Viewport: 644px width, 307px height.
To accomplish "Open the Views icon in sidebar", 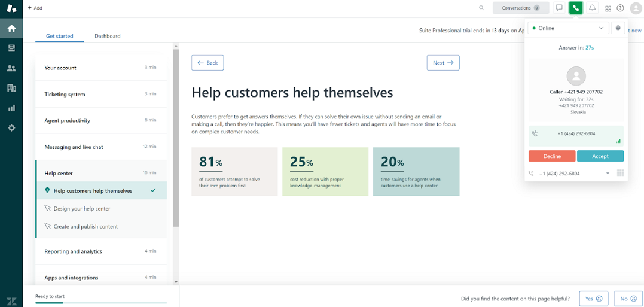I will tap(11, 48).
